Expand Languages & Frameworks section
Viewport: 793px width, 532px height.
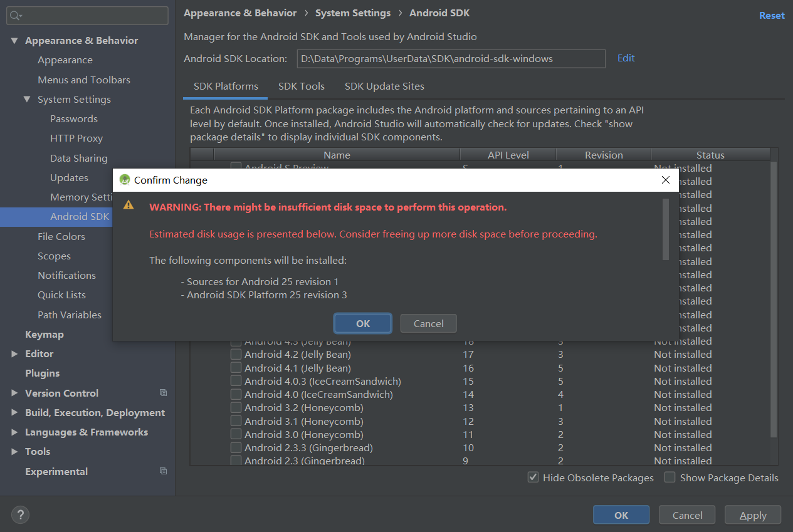[x=14, y=432]
